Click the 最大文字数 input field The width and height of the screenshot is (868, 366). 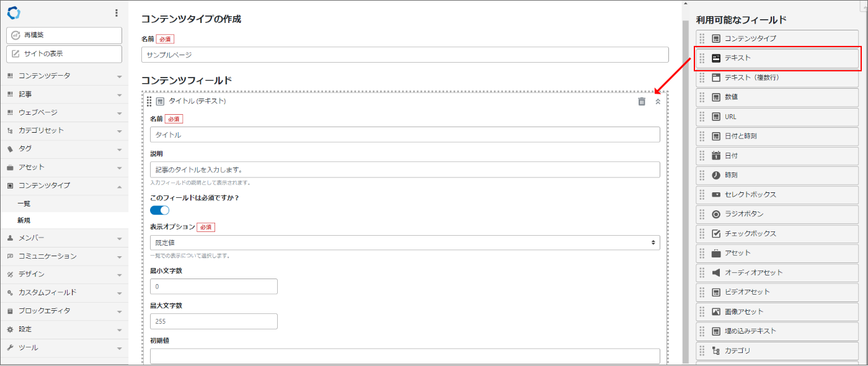coord(214,321)
